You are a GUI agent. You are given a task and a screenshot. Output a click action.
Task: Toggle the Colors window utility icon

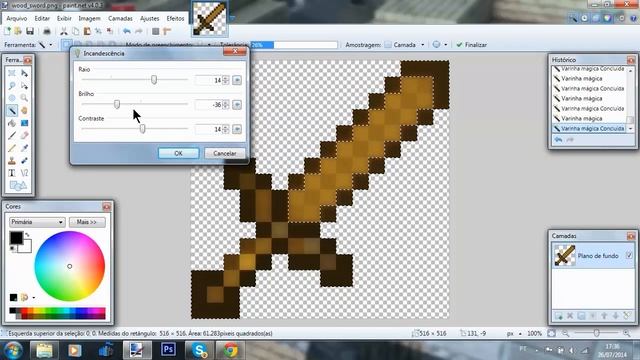pyautogui.click(x=608, y=18)
